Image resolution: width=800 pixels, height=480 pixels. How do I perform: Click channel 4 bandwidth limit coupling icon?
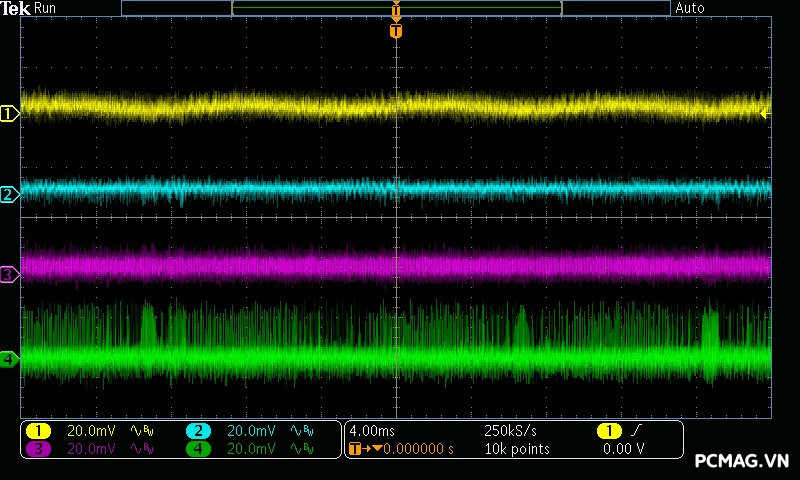click(x=300, y=449)
